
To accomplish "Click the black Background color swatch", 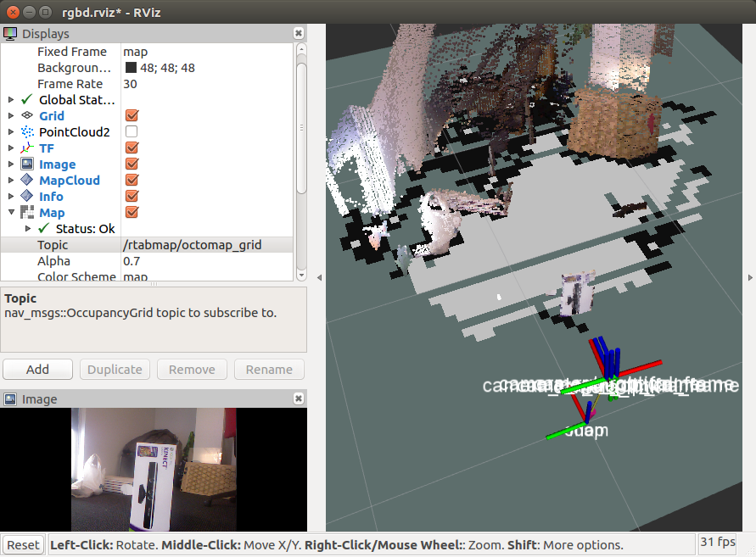I will 132,68.
